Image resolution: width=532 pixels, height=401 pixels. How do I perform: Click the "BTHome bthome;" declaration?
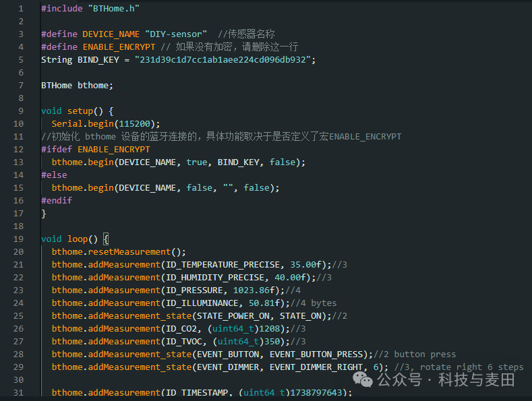77,85
